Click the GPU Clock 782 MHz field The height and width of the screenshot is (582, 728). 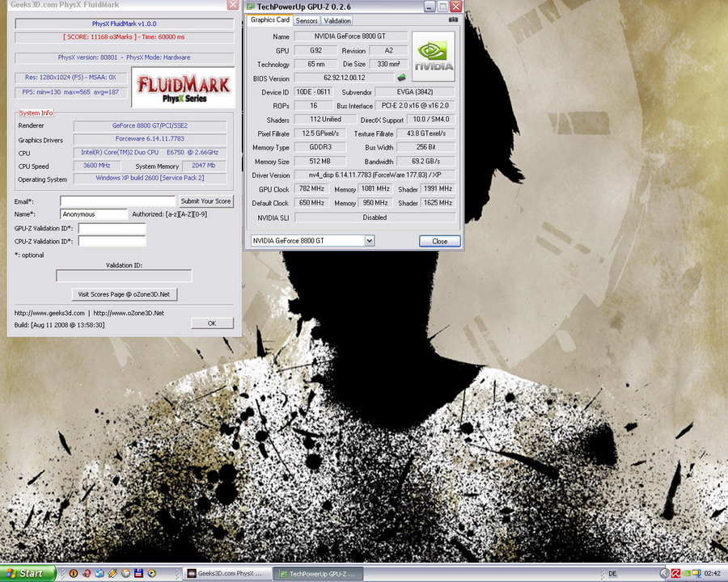point(311,188)
